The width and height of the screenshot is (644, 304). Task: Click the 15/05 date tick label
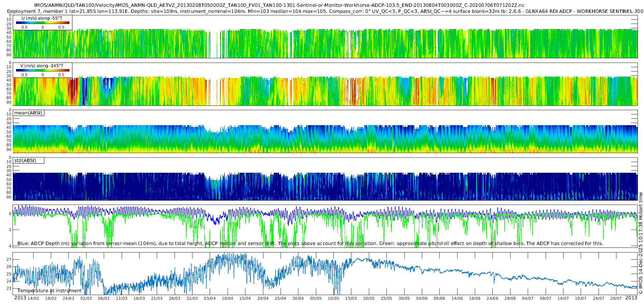pyautogui.click(x=351, y=298)
